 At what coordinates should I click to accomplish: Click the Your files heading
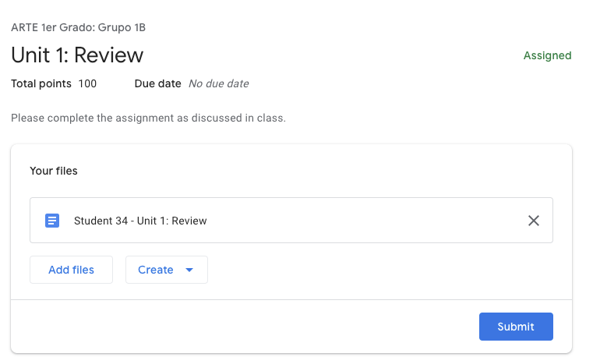pos(54,171)
